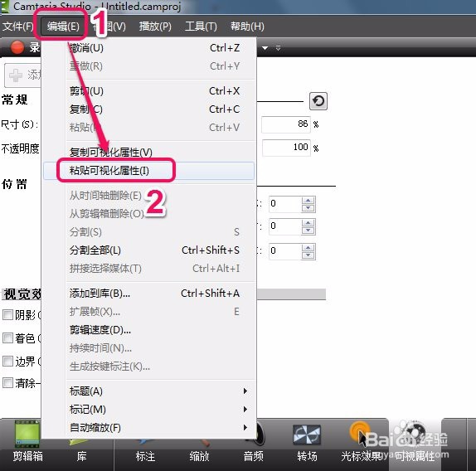Open the toolbar overflow options arrow
Screen dimensions: 476x471
[278, 48]
